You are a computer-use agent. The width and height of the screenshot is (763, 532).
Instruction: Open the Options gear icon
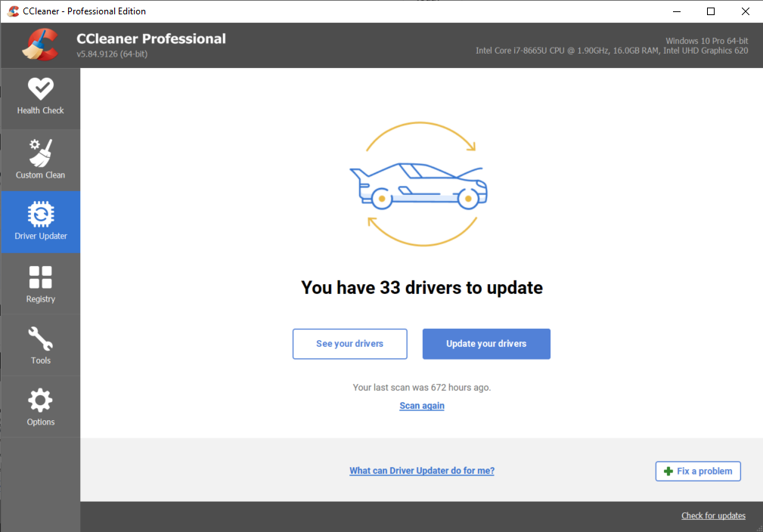(x=40, y=401)
